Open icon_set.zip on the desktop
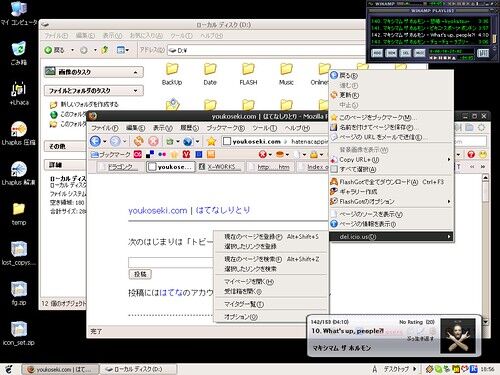 coord(19,333)
